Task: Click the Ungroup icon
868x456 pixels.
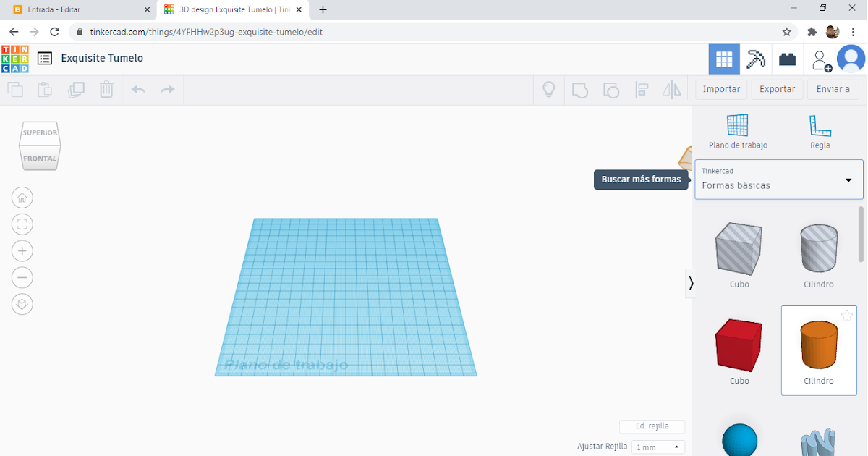Action: (611, 89)
